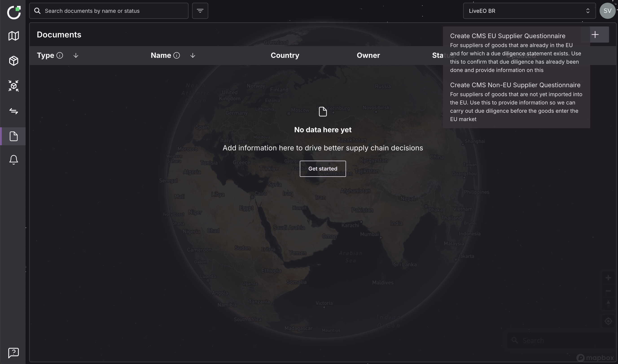This screenshot has height=364, width=618.
Task: Open help chat icon at bottom-left
Action: (13, 353)
